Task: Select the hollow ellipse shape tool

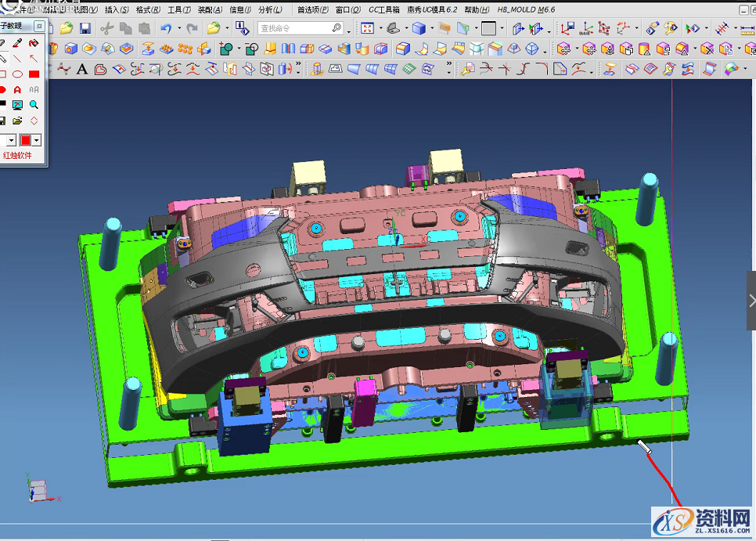Action: click(x=17, y=74)
